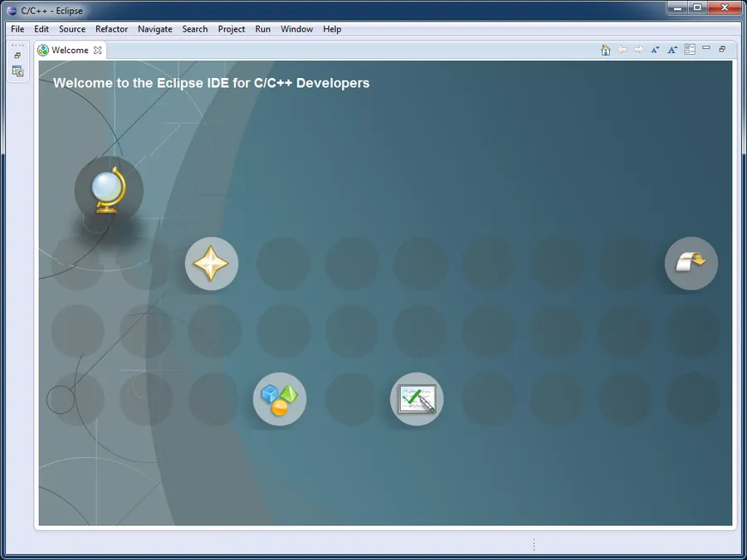Click the What's New star icon

pyautogui.click(x=211, y=263)
